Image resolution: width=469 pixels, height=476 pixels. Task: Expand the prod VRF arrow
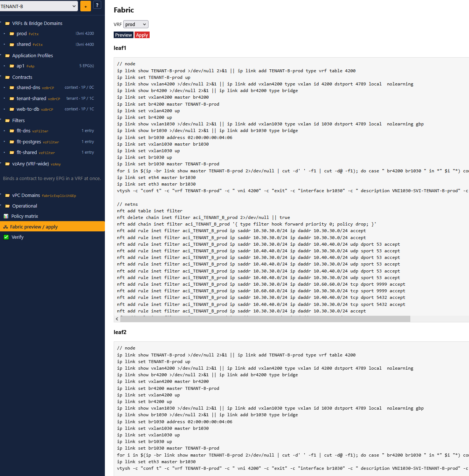pos(4,34)
